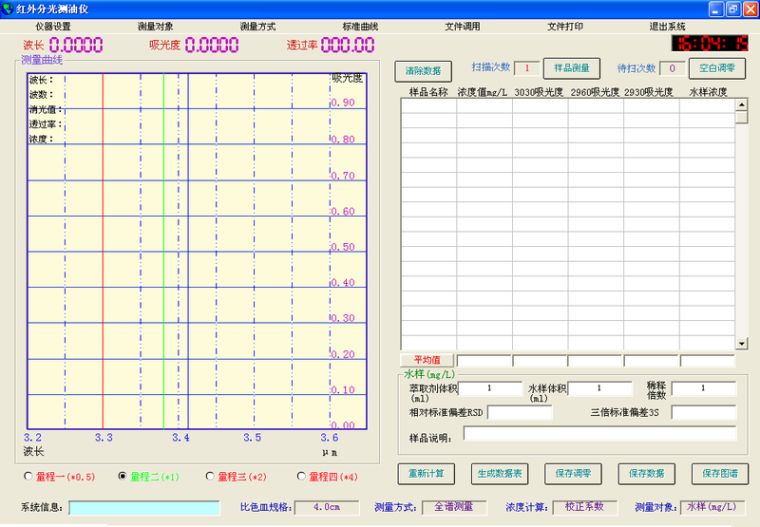Select the 量程四(*4) radio button
Viewport: 760px width, 527px height.
301,477
